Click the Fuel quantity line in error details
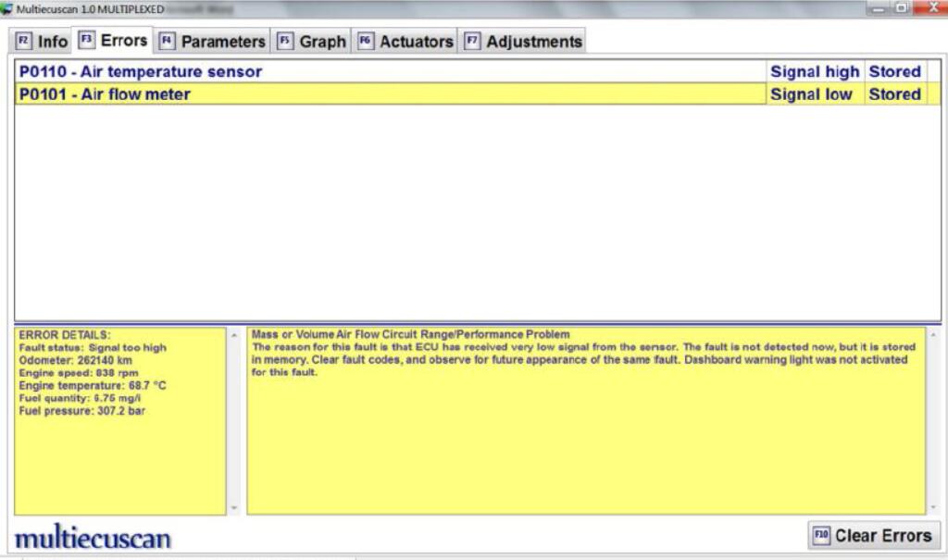 [x=80, y=399]
